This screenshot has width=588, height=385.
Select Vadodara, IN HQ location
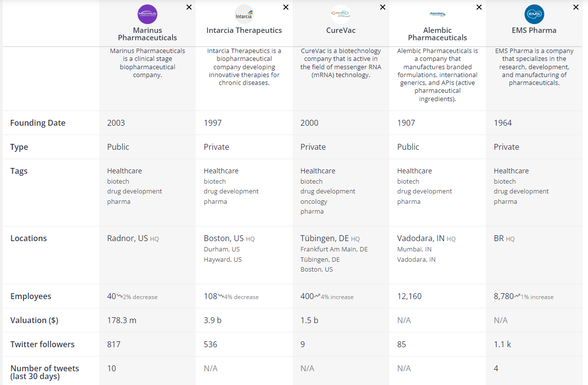420,239
